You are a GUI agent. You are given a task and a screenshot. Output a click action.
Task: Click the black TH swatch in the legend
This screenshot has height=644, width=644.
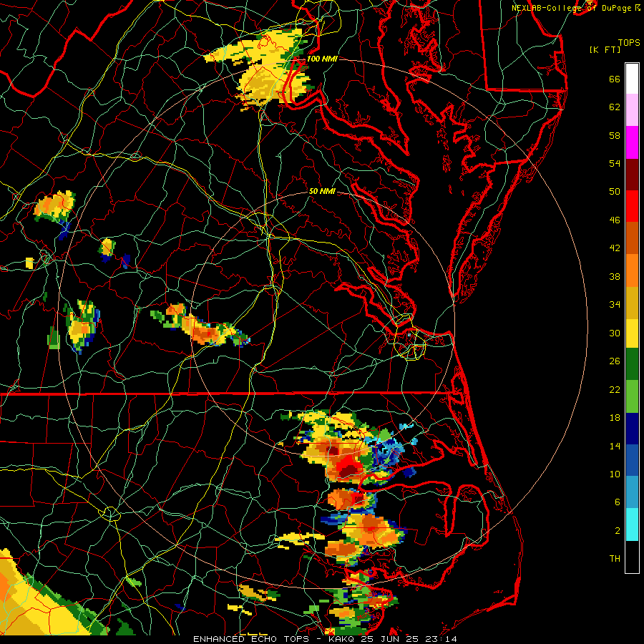point(632,557)
